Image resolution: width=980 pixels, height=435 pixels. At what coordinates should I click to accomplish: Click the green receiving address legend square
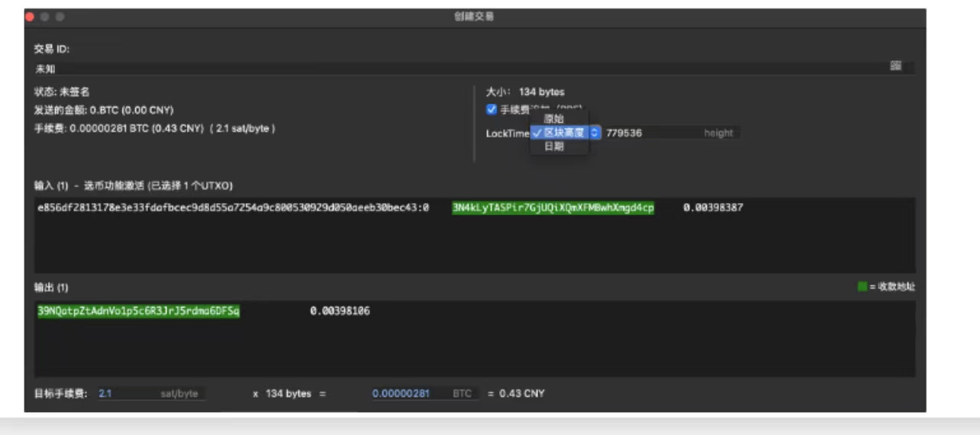pyautogui.click(x=862, y=287)
